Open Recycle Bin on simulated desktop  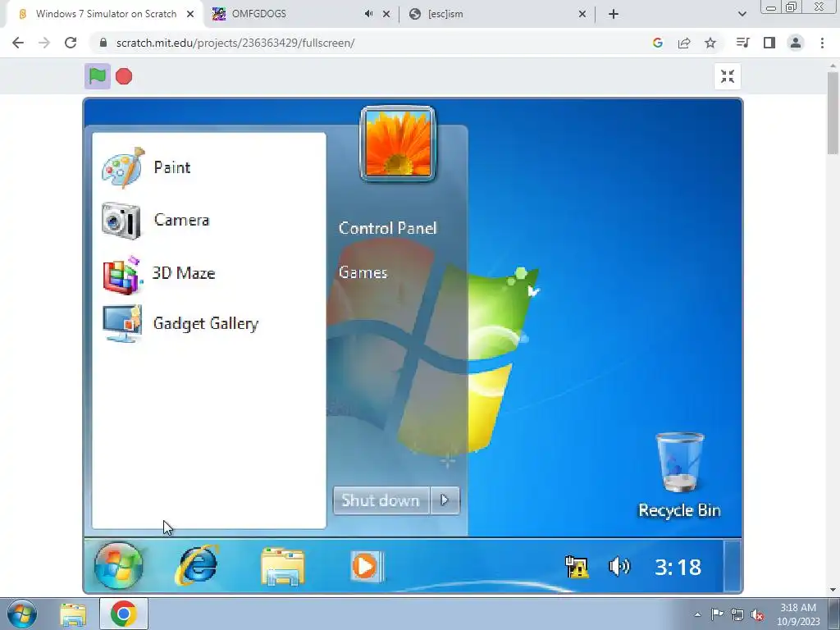click(x=679, y=475)
